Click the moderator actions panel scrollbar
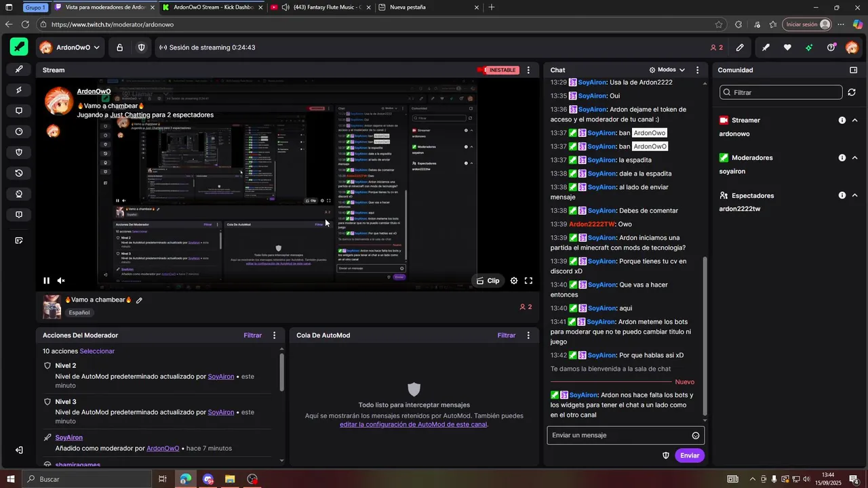This screenshot has height=488, width=868. click(282, 373)
